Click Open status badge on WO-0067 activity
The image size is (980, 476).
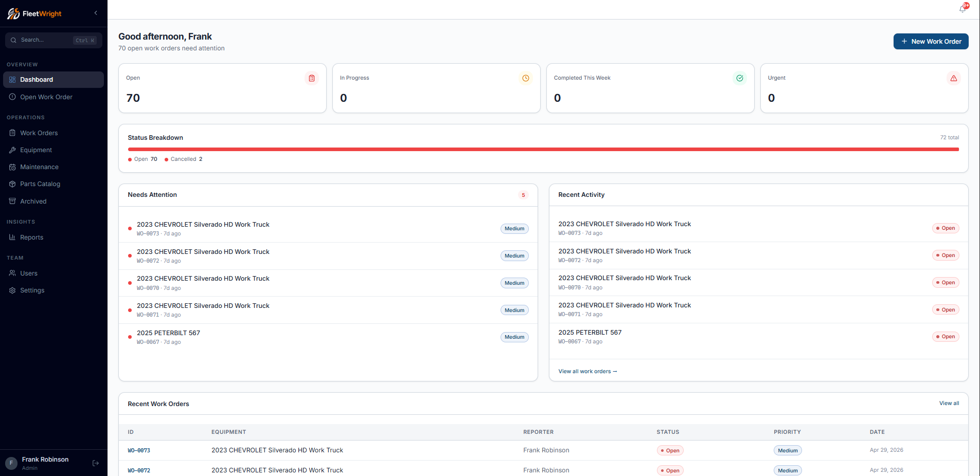tap(946, 337)
